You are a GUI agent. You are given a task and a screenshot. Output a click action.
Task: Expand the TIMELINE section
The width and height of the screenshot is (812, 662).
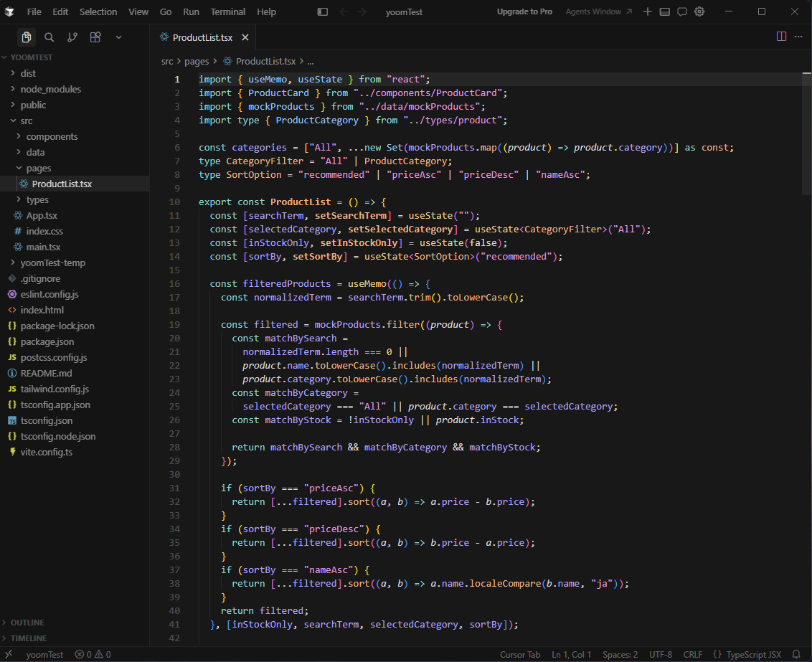[75, 638]
